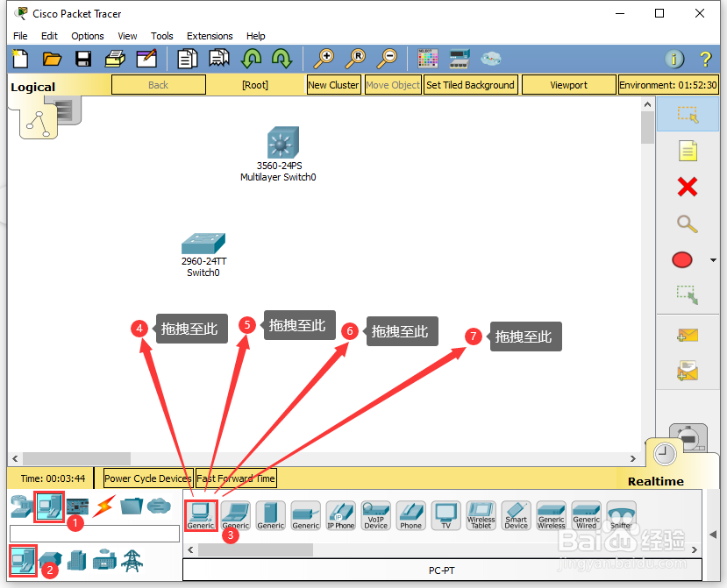Open the Activity Wizard icon
This screenshot has height=588, width=727.
[x=146, y=59]
